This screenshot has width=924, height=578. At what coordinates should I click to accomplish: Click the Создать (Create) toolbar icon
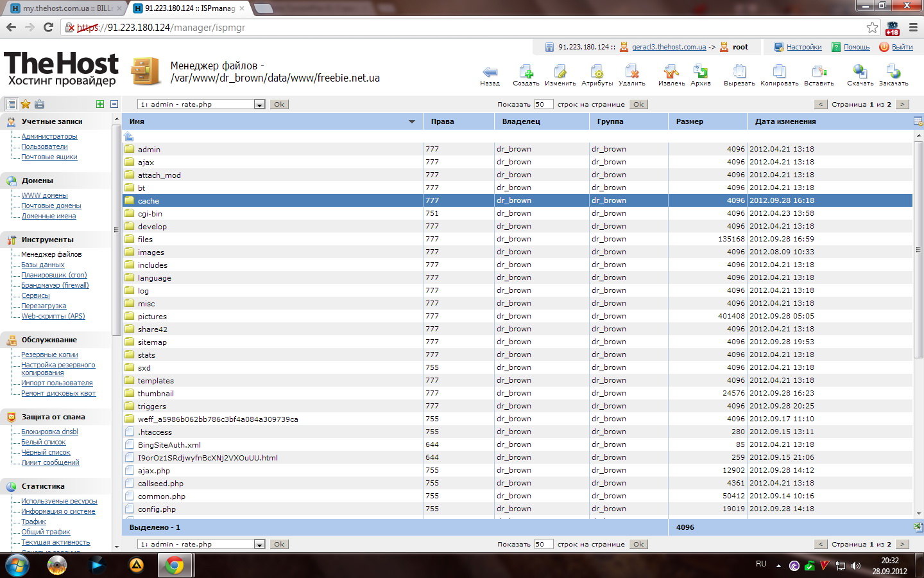click(526, 74)
